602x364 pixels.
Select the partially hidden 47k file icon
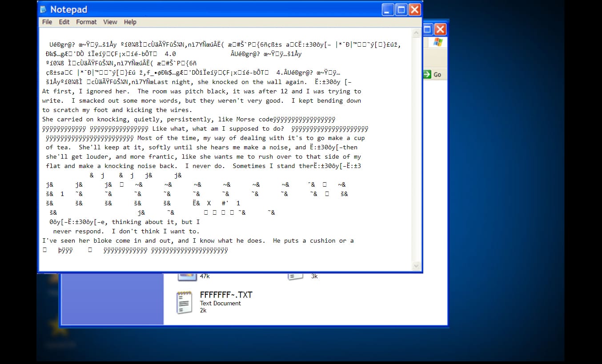click(x=187, y=276)
